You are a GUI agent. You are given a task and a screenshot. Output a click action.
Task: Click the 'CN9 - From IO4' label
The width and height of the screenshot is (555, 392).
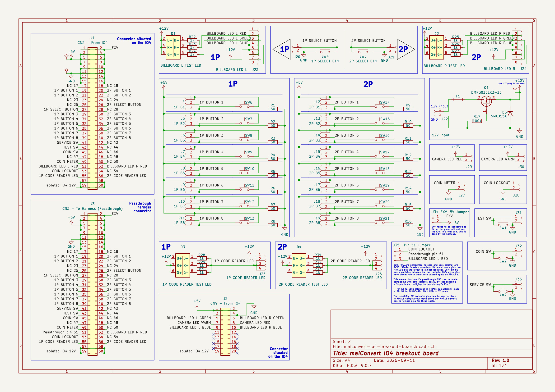pyautogui.click(x=225, y=303)
